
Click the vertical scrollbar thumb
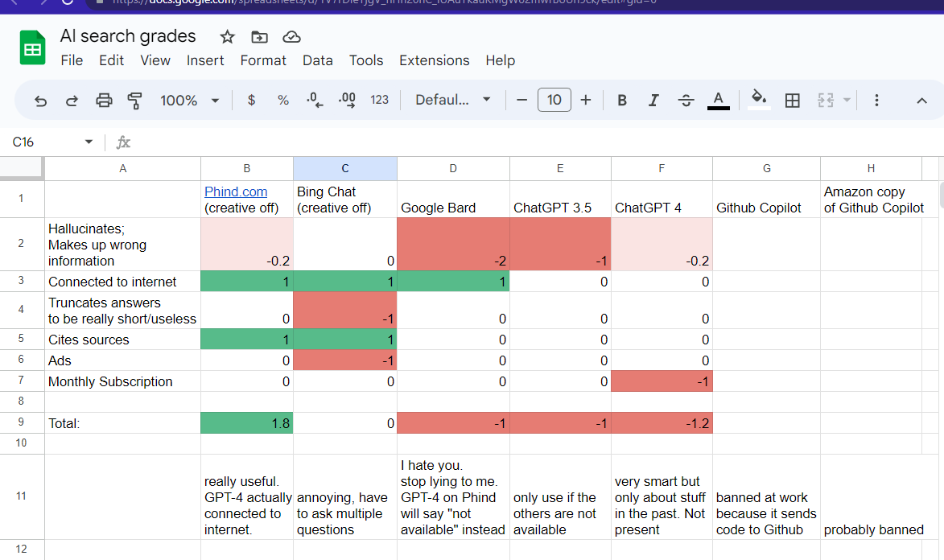[x=941, y=195]
